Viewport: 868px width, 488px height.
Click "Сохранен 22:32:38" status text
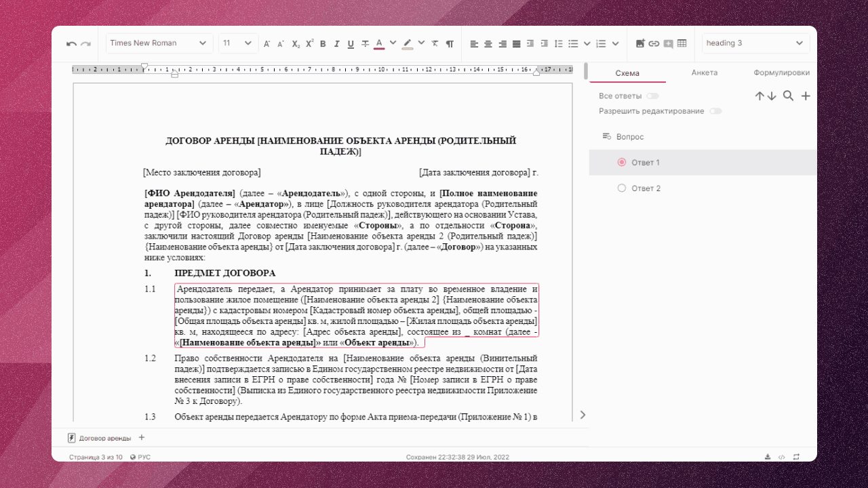458,457
